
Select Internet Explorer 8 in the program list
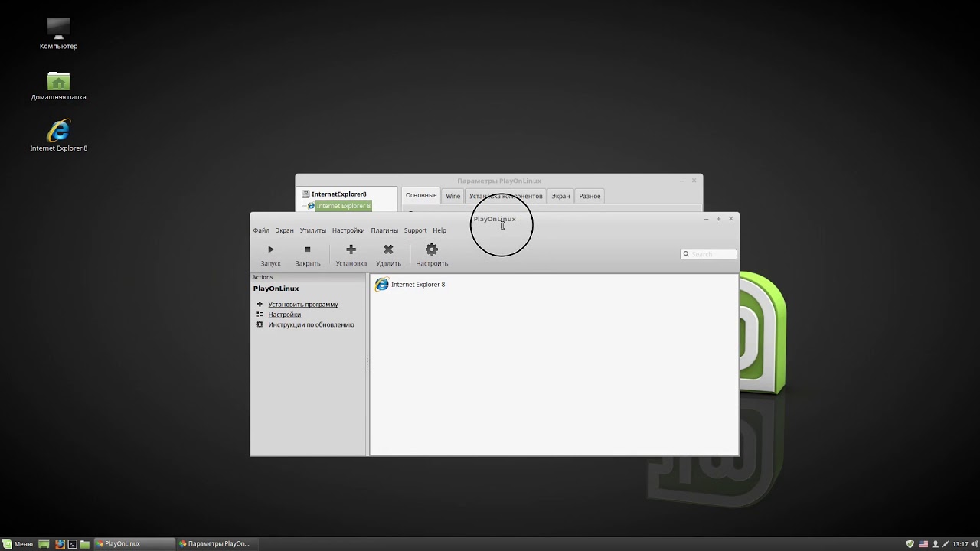(410, 285)
